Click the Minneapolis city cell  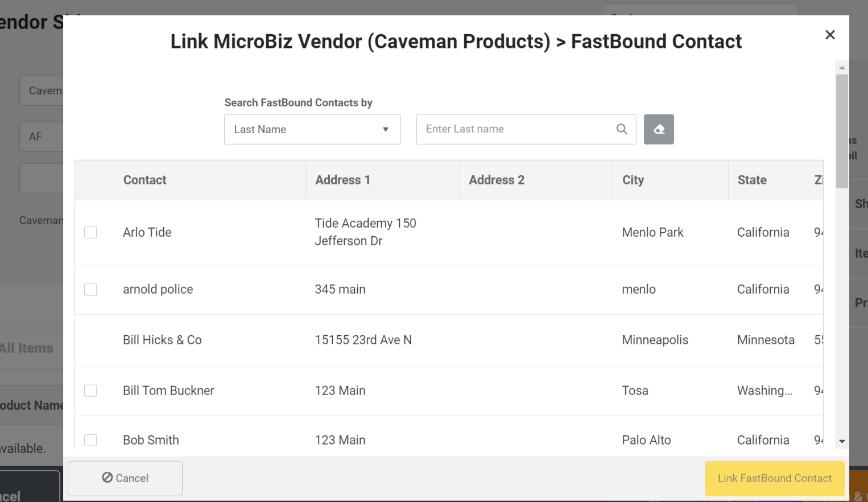(655, 340)
